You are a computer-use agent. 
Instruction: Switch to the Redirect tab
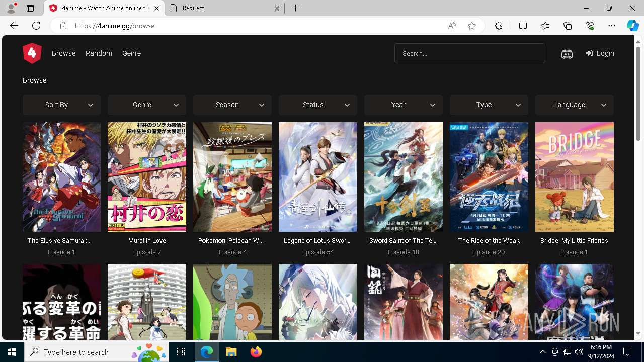point(225,8)
